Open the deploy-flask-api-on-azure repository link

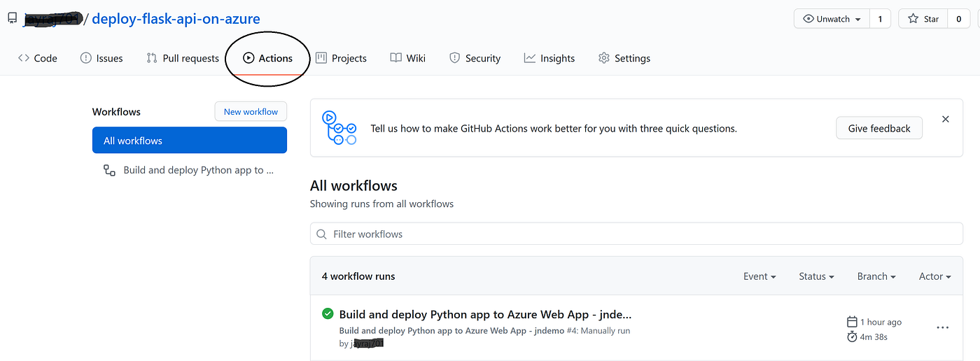(176, 19)
